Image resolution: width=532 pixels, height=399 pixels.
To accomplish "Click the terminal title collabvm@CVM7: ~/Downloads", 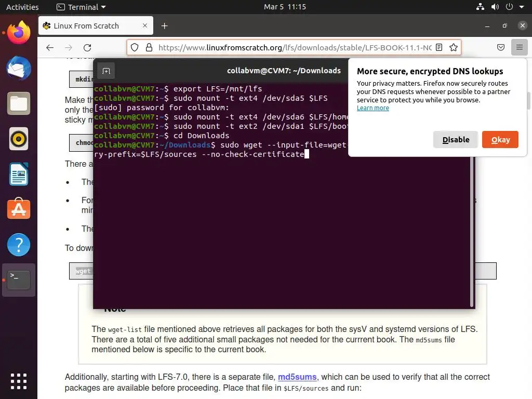I will tap(284, 71).
